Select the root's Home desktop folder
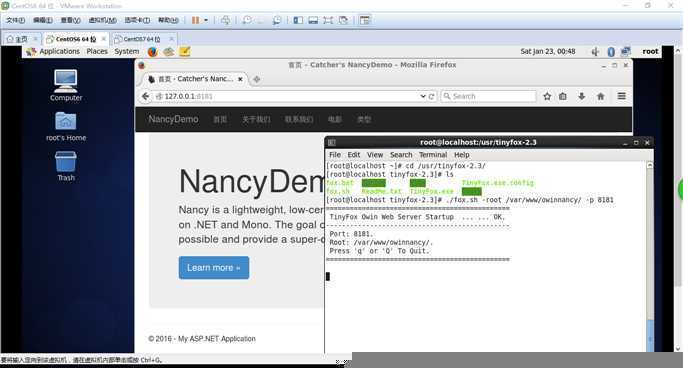Viewport: 683px width, 368px height. click(x=66, y=126)
